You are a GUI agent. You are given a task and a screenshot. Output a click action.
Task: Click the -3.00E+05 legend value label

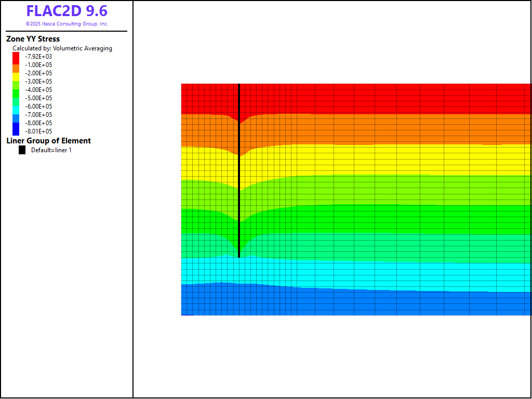click(x=39, y=82)
